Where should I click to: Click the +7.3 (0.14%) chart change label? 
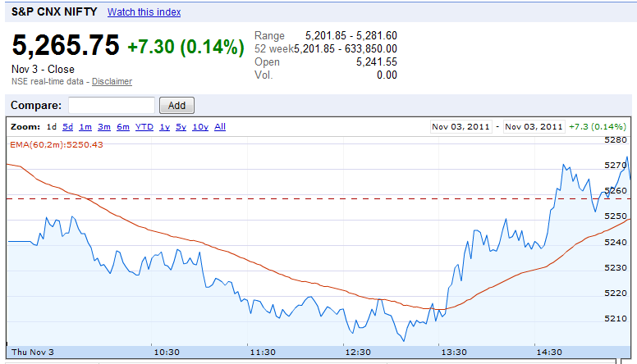click(x=598, y=126)
